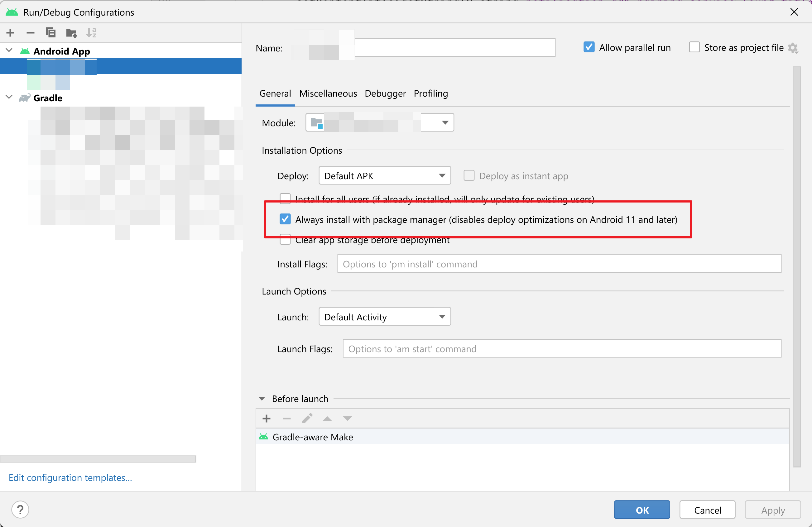Click the OK button
This screenshot has width=812, height=527.
pos(641,510)
